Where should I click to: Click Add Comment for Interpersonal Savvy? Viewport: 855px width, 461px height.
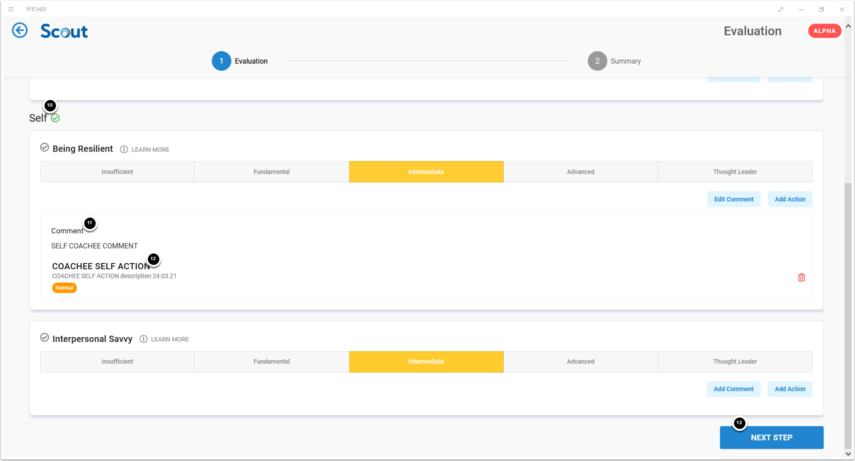point(733,389)
